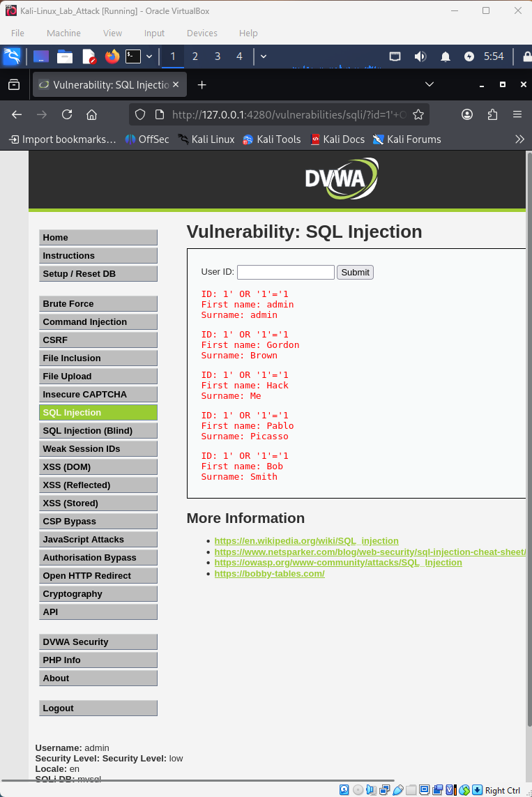Open the terminal emulator icon
Viewport: 532px width, 797px height.
[133, 56]
